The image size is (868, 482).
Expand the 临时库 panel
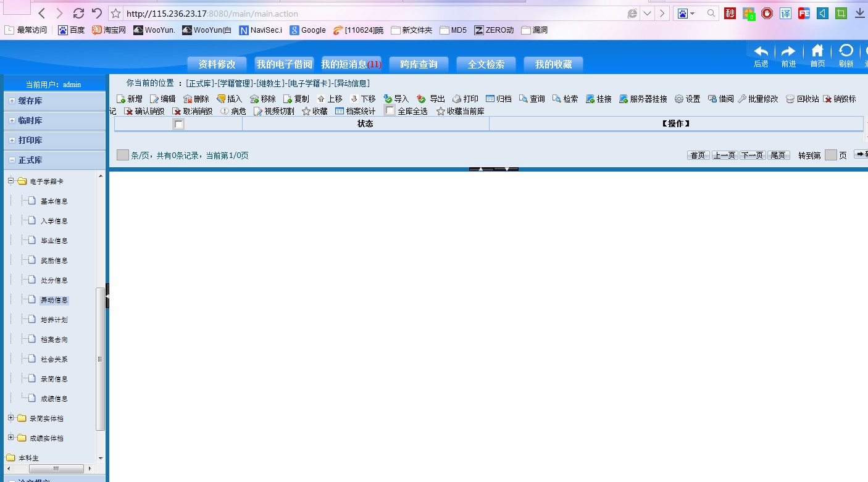tap(12, 120)
